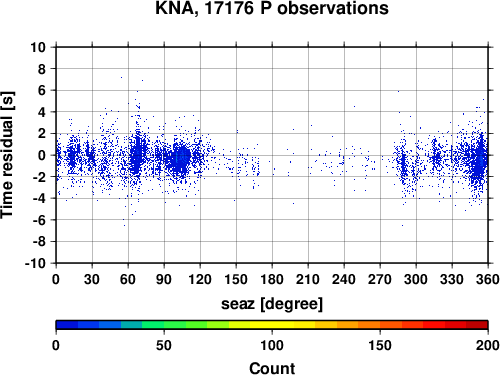Click the 270 tick label on x-axis

[380, 279]
